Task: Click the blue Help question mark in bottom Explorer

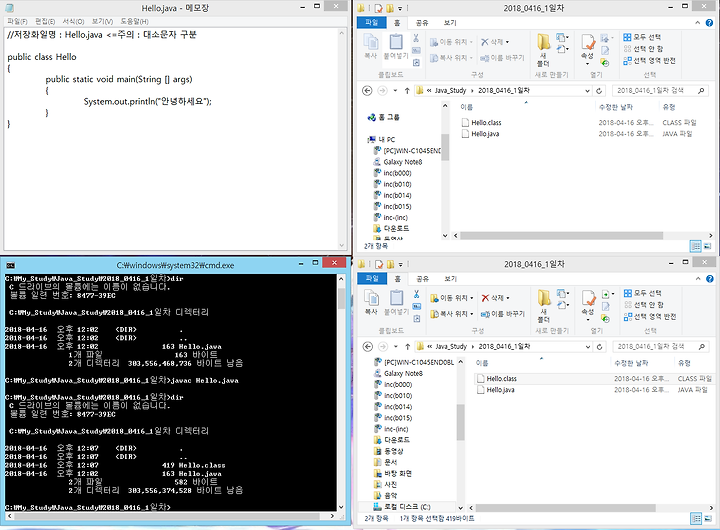Action: [710, 279]
